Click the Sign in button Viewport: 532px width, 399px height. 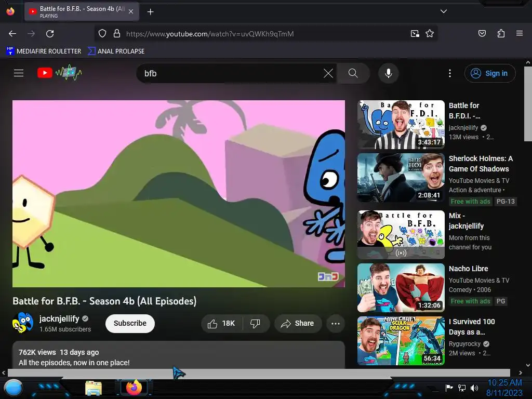(x=490, y=73)
